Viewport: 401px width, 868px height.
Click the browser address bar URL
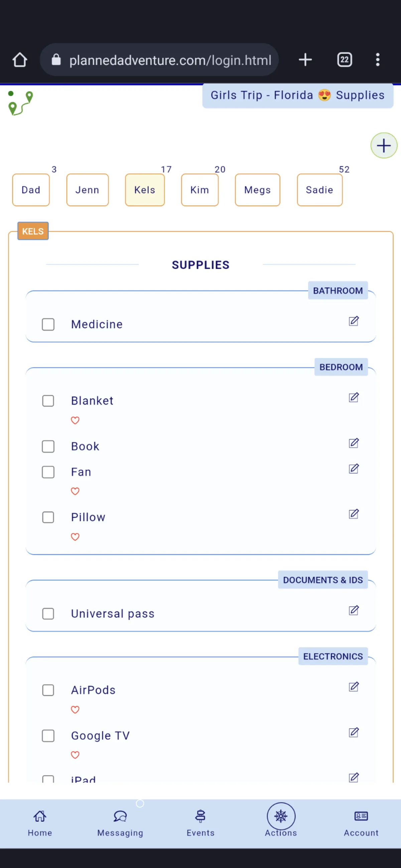[170, 60]
